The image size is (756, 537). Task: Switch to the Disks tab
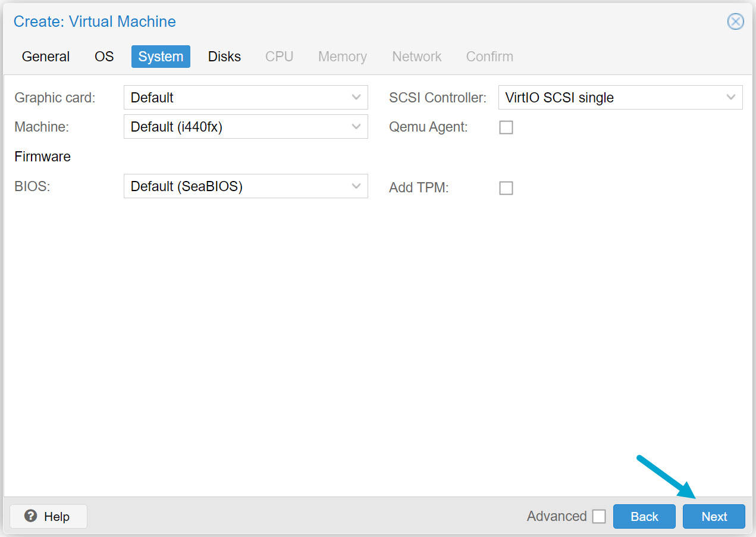coord(224,56)
